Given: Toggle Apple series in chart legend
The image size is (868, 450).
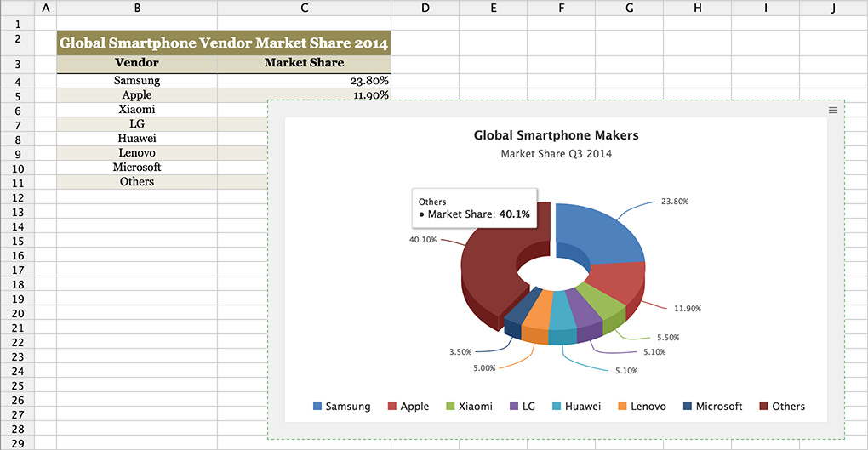Looking at the screenshot, I should point(408,407).
